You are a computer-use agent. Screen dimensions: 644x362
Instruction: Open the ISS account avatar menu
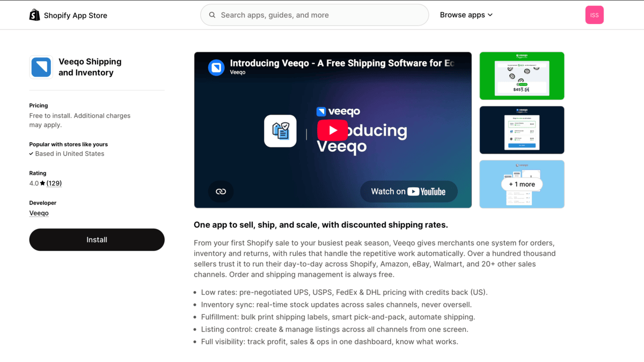[x=594, y=15]
